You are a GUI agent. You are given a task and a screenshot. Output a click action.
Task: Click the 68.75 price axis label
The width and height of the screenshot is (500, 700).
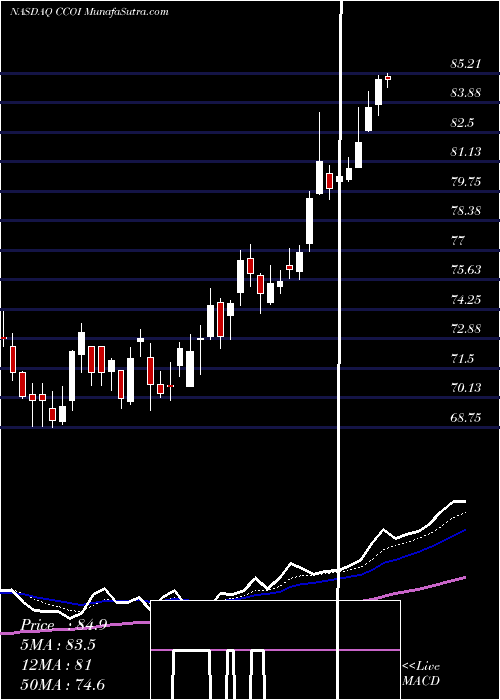pyautogui.click(x=466, y=418)
